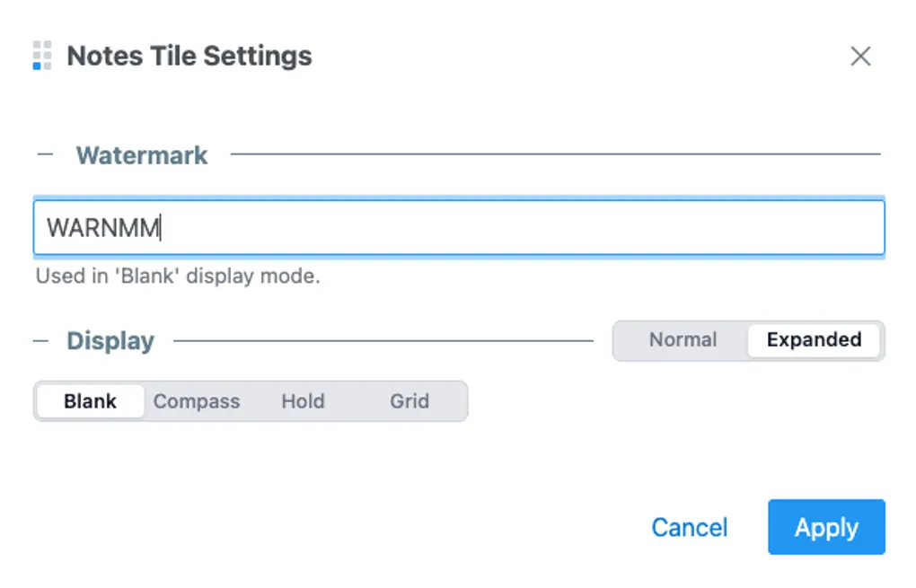The width and height of the screenshot is (916, 588).
Task: Collapse the Watermark section using its dash
Action: (45, 154)
